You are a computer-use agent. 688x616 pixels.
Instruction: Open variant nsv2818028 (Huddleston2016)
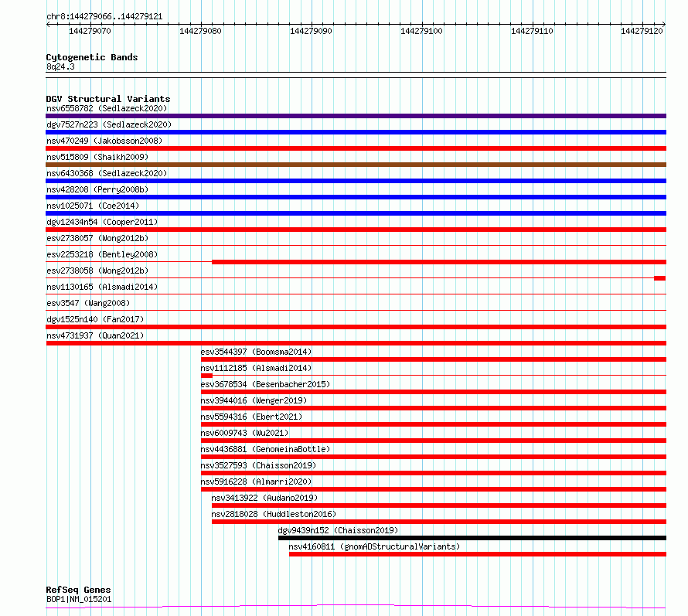point(274,514)
